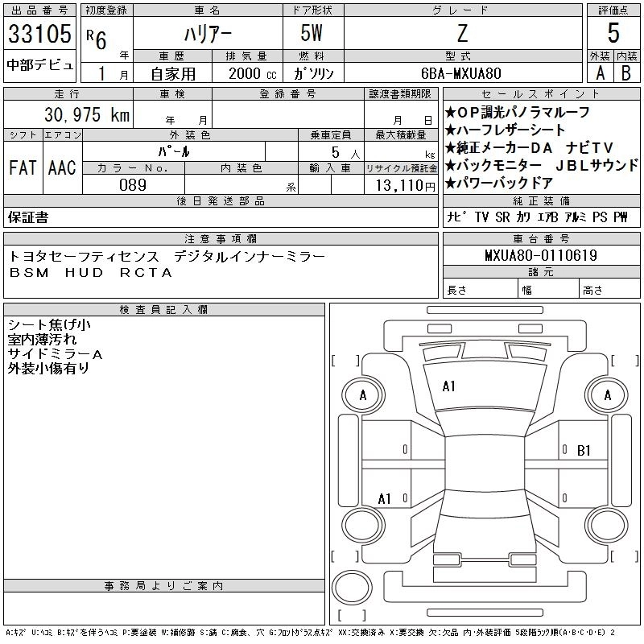644x644 pixels.
Task: Click the A1 mark on left rear door
Action: click(385, 499)
